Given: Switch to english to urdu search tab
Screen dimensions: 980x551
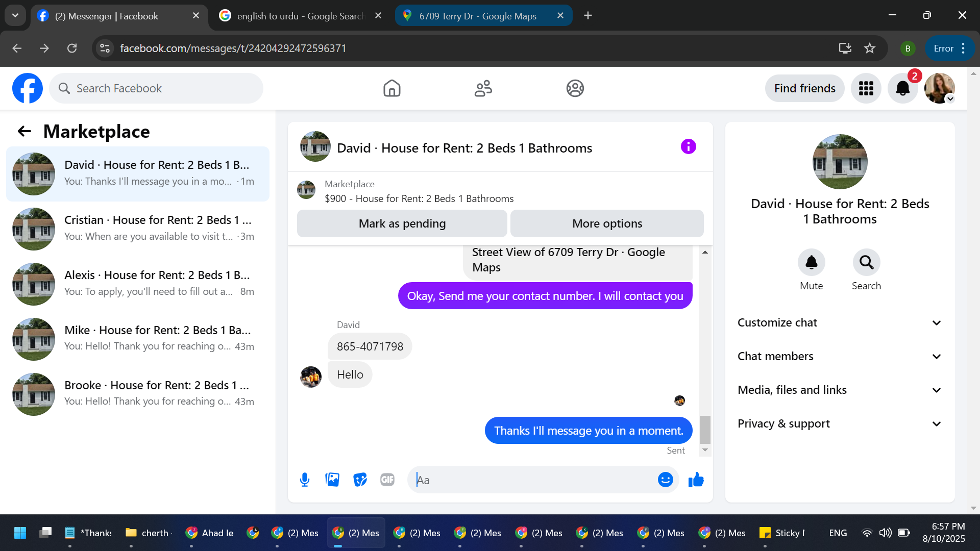Looking at the screenshot, I should pyautogui.click(x=300, y=16).
